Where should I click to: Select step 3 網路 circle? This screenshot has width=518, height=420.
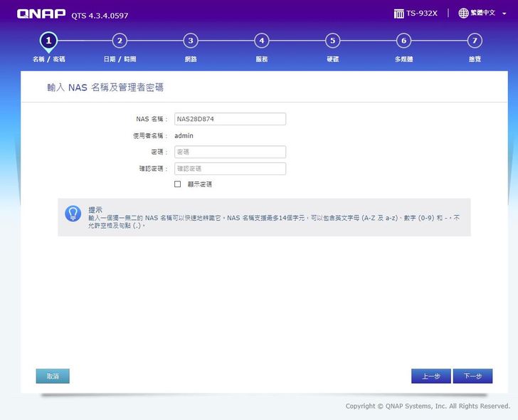tap(190, 41)
